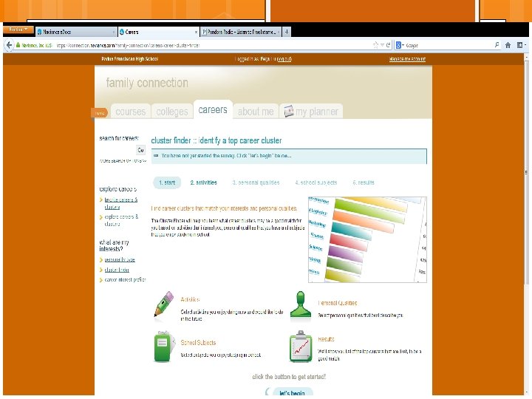The width and height of the screenshot is (532, 399).
Task: Select step 2. activities
Action: pyautogui.click(x=204, y=183)
